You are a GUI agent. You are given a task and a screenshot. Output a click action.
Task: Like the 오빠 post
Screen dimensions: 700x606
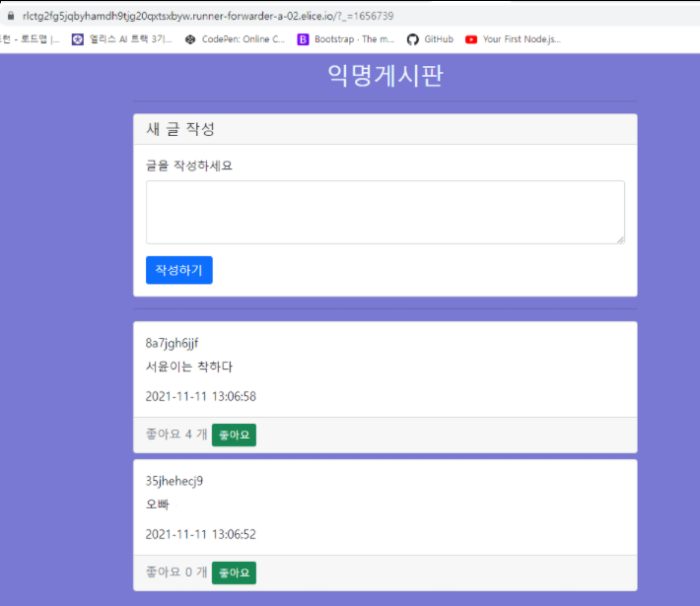click(234, 572)
